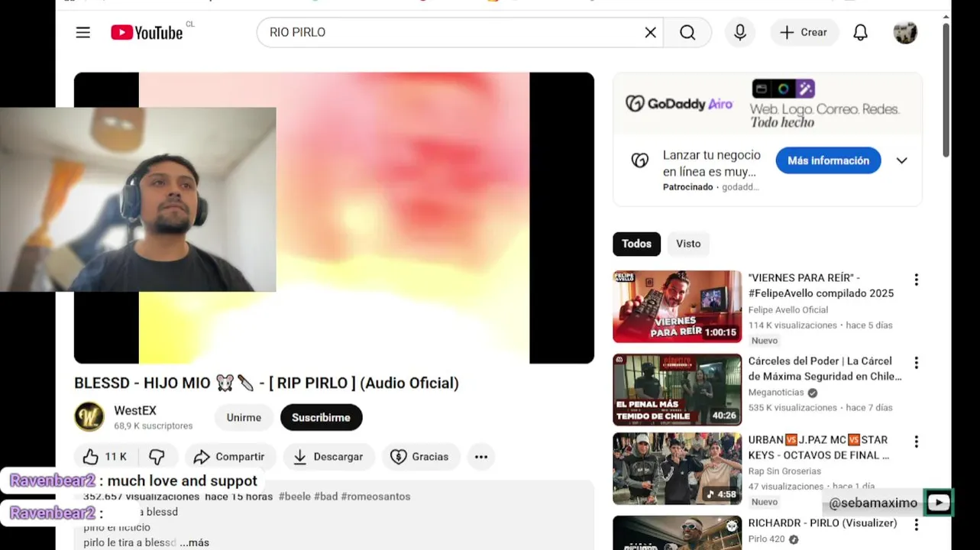Viewport: 980px width, 550px height.
Task: Click the YouTube icon beside @sebamaximo
Action: pos(939,503)
